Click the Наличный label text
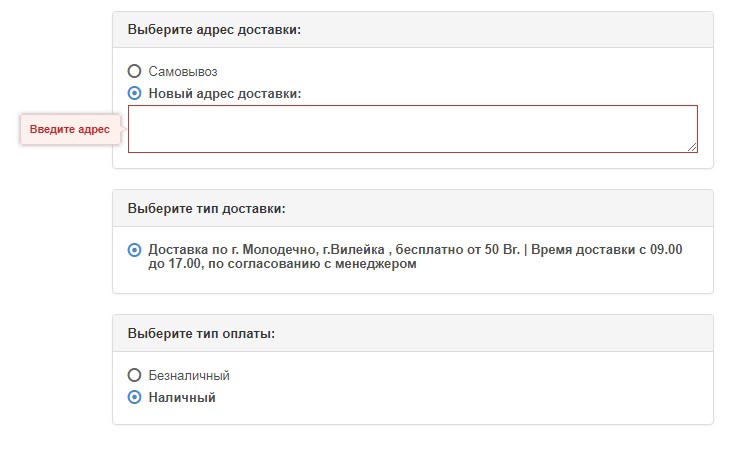Viewport: 731px width, 457px height. point(181,398)
